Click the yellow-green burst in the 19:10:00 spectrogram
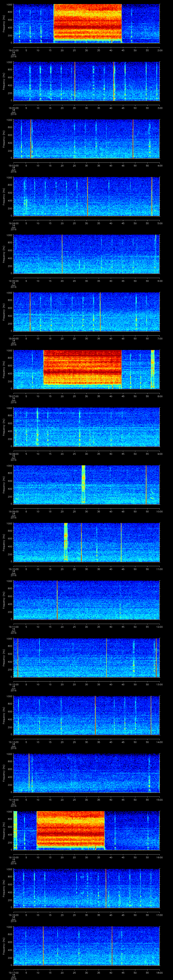The width and height of the screenshot is (173, 980). click(66, 543)
